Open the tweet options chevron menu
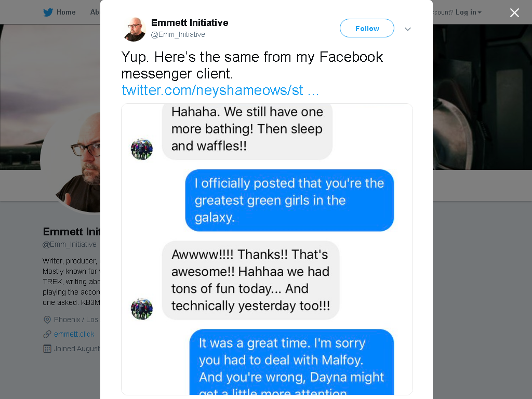532x399 pixels. coord(408,29)
